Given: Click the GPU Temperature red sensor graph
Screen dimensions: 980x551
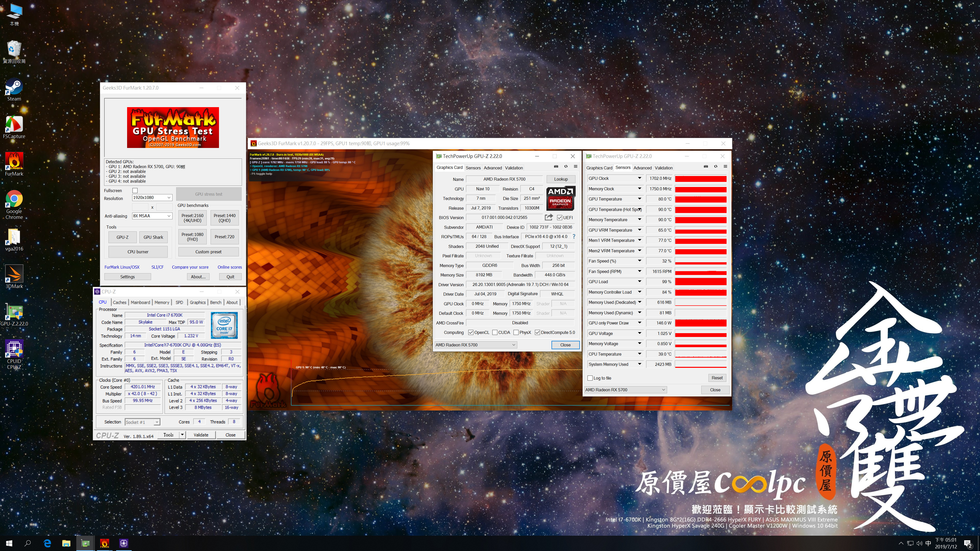Looking at the screenshot, I should 701,199.
